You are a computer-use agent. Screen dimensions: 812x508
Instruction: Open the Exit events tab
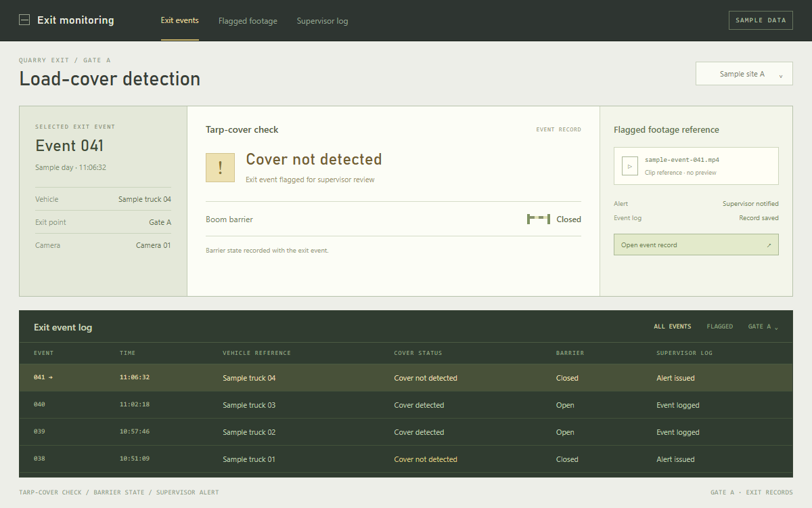coord(180,20)
